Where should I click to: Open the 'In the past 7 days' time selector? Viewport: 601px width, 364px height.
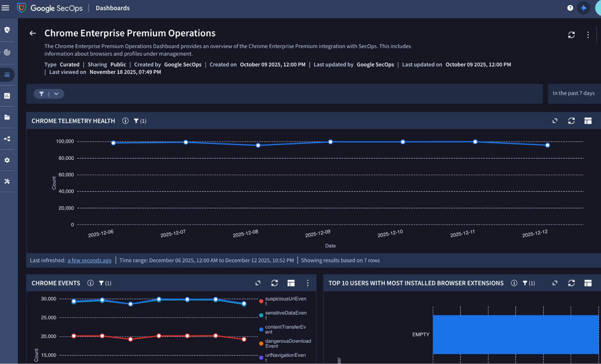tap(573, 93)
